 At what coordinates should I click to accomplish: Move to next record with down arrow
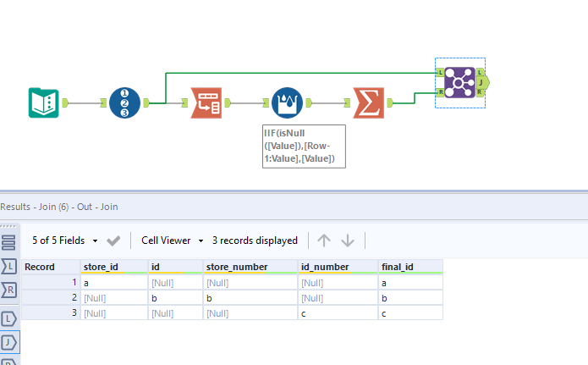click(x=348, y=241)
